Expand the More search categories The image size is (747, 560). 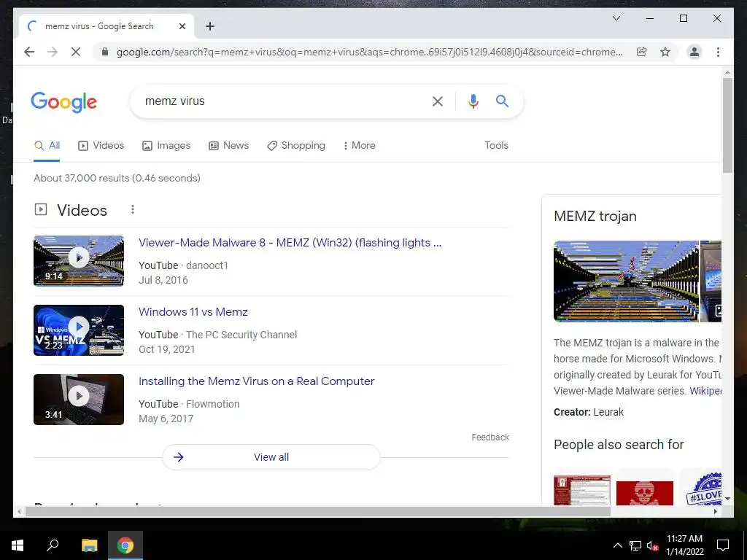pyautogui.click(x=359, y=146)
